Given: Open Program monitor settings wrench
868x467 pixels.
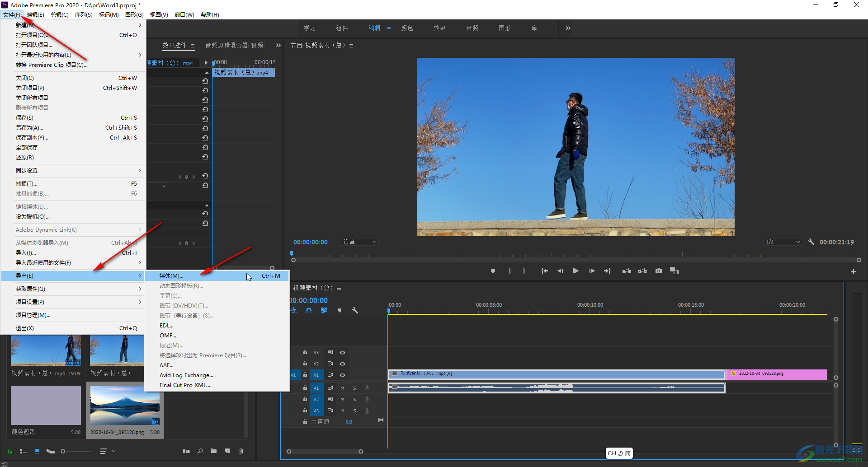Looking at the screenshot, I should [811, 242].
